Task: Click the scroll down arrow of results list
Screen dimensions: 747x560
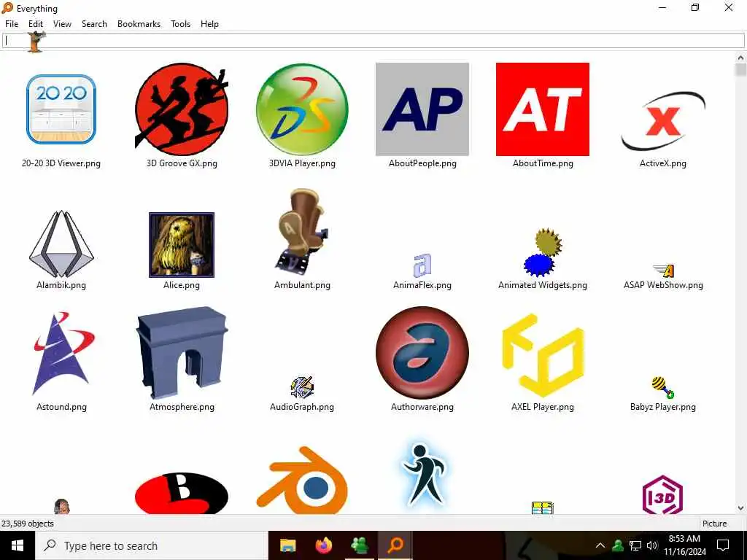Action: (x=740, y=508)
